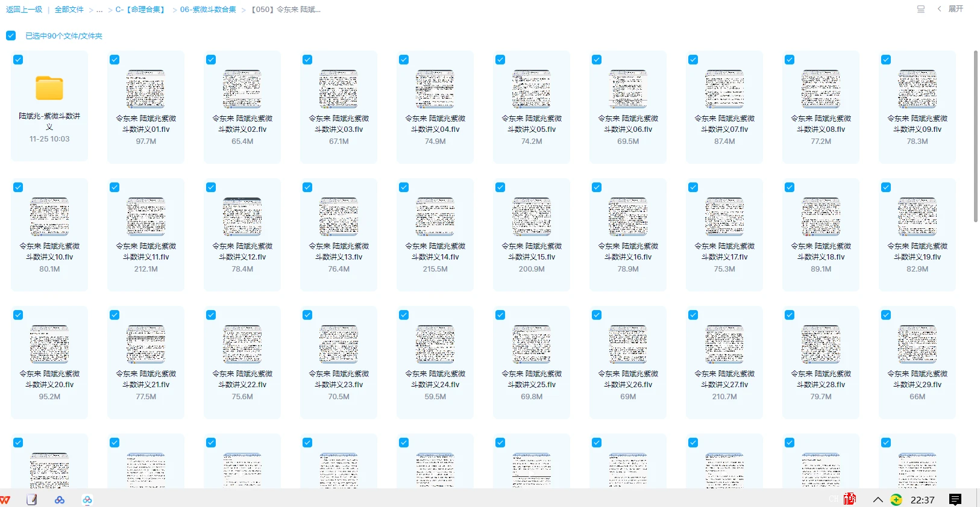
Task: Navigate to 06-紫微斗数合集 breadcrumb
Action: [208, 10]
